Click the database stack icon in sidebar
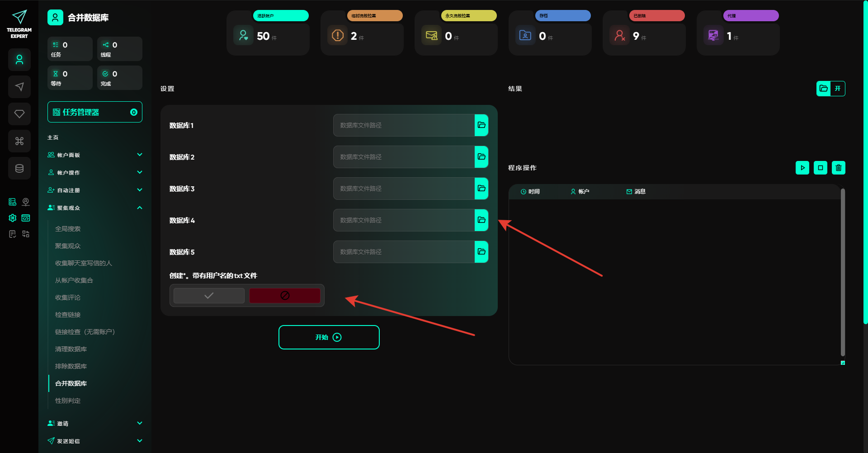Screen dimensions: 868x453 tap(19, 168)
